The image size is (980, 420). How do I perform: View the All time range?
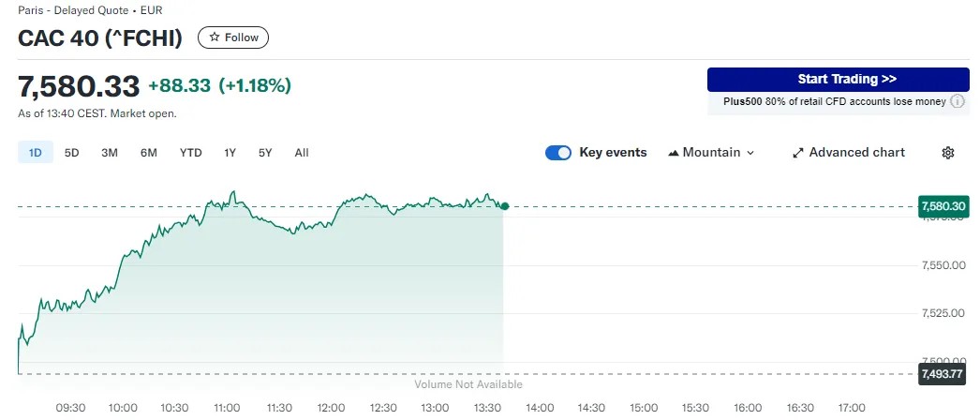302,153
